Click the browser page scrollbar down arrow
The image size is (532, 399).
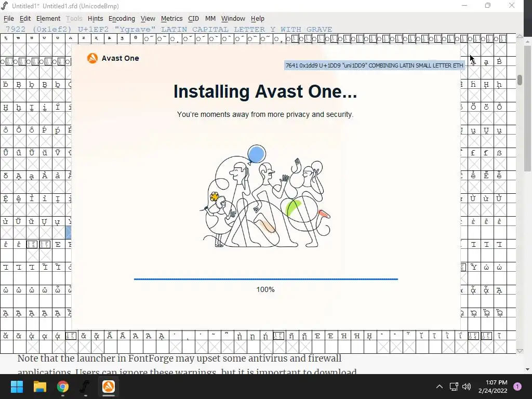coord(528,369)
